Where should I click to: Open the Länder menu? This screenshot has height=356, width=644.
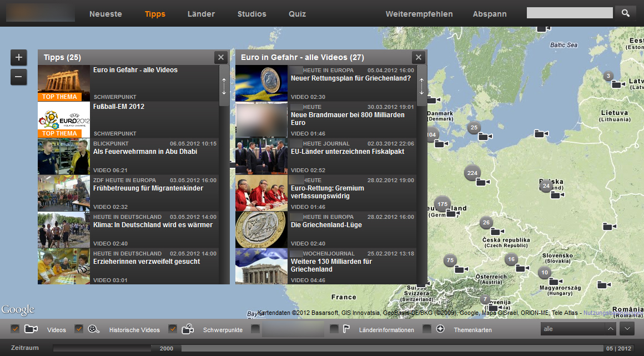point(201,14)
